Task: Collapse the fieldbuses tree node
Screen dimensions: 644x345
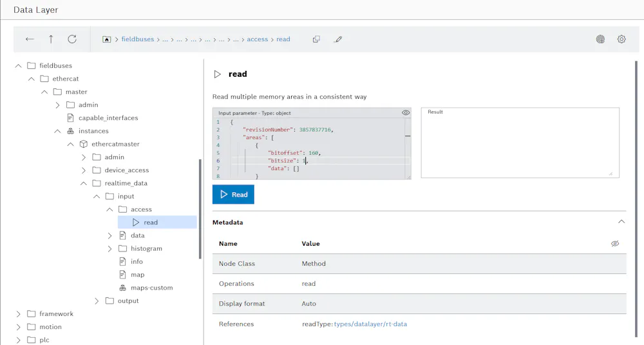Action: click(18, 66)
